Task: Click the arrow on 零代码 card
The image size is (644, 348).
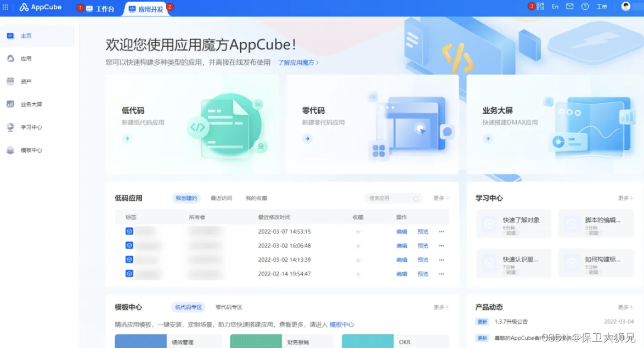Action: 307,138
